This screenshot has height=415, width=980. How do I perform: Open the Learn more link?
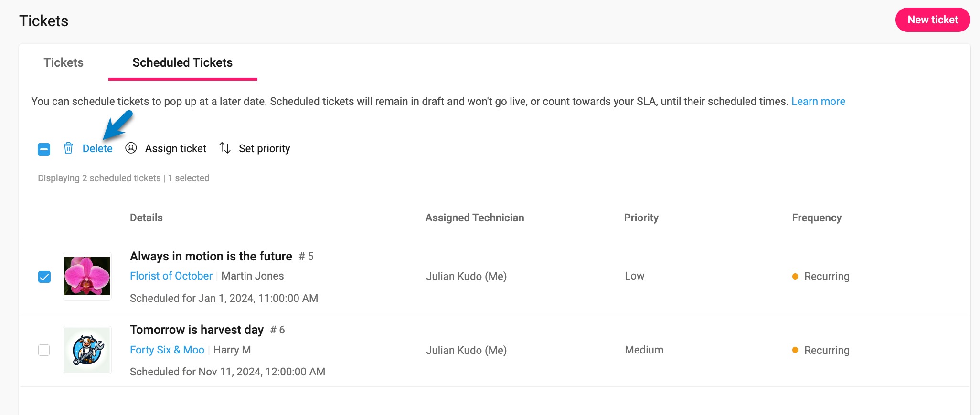point(818,101)
